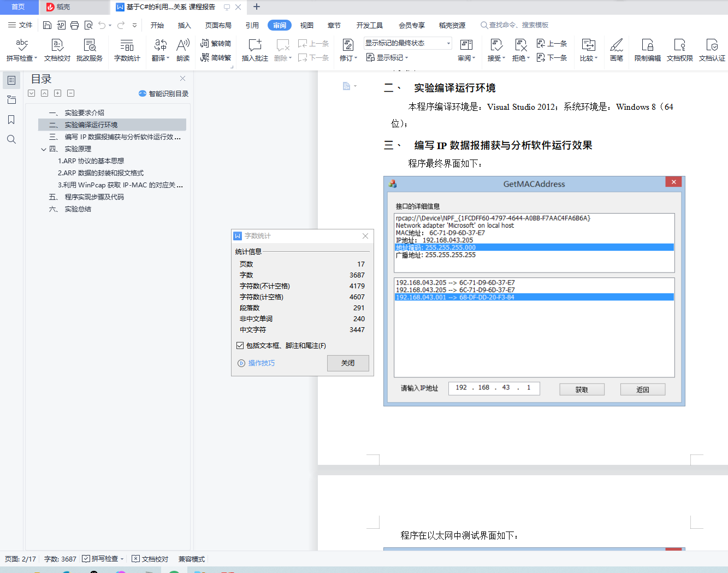Open the 文件 menu

tap(20, 25)
